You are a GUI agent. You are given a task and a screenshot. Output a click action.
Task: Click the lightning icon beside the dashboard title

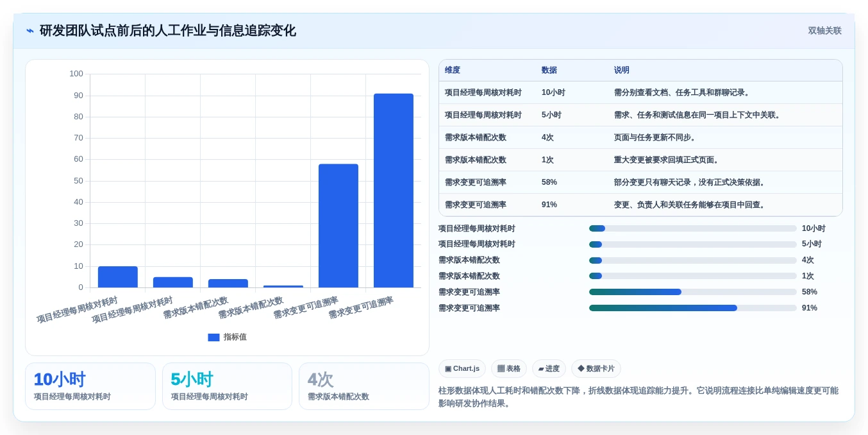click(30, 31)
